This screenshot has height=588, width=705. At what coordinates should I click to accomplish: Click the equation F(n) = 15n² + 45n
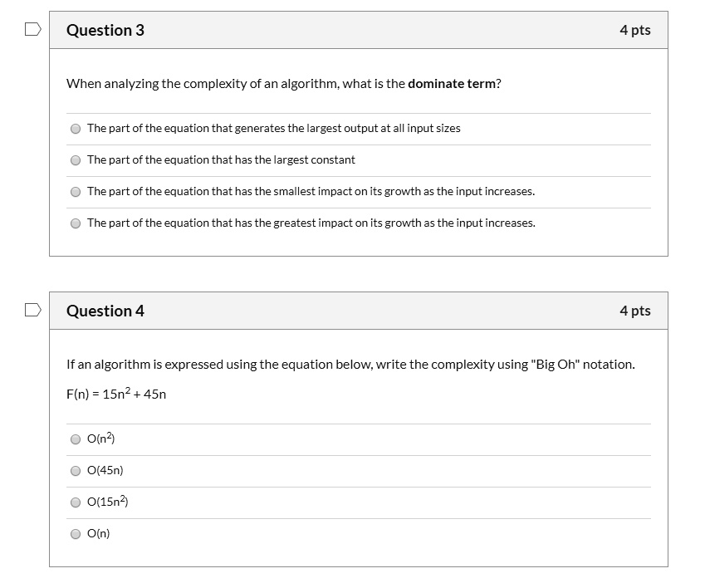pos(115,394)
